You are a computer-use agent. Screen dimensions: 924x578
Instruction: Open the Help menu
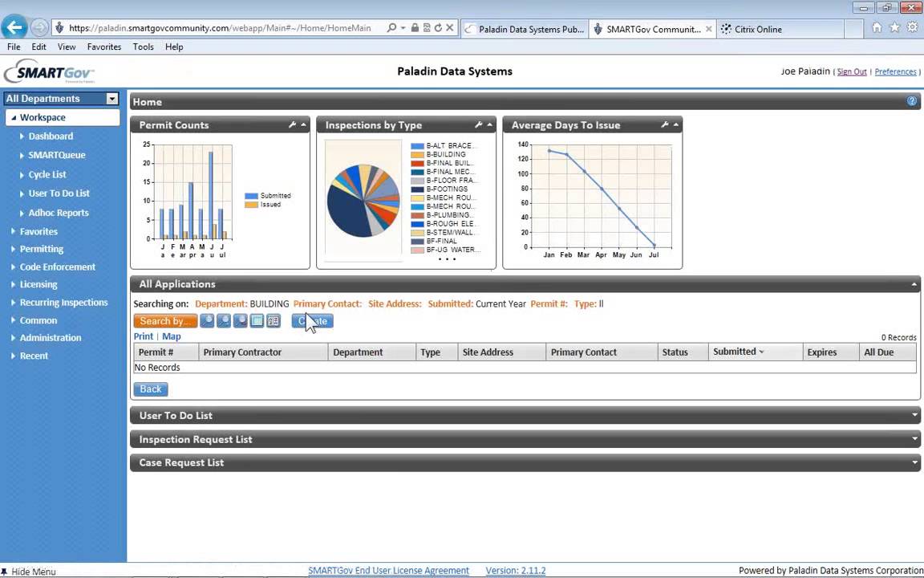(x=174, y=47)
